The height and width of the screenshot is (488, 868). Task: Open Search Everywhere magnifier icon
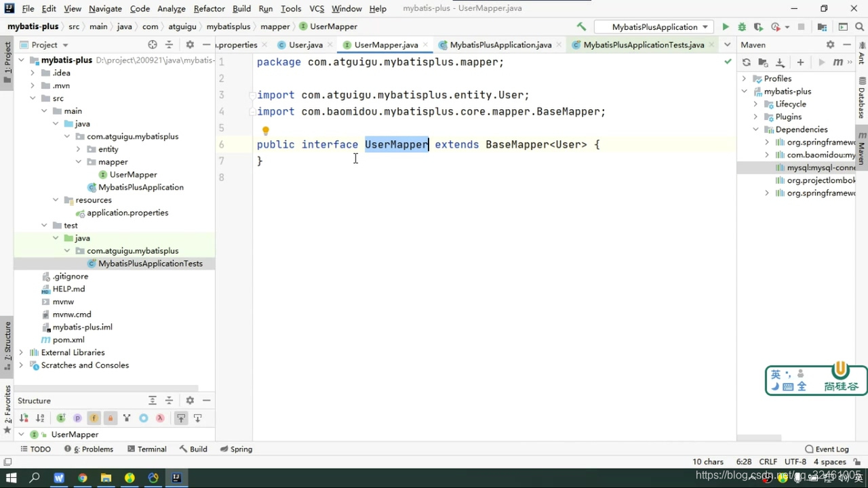[859, 26]
